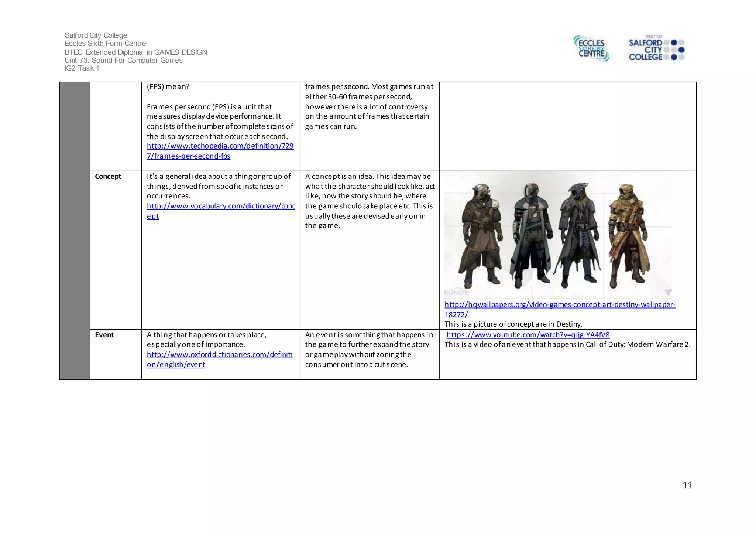
Task: Click the caption 'This is a picture of concept are in Destiny.'
Action: pos(513,324)
